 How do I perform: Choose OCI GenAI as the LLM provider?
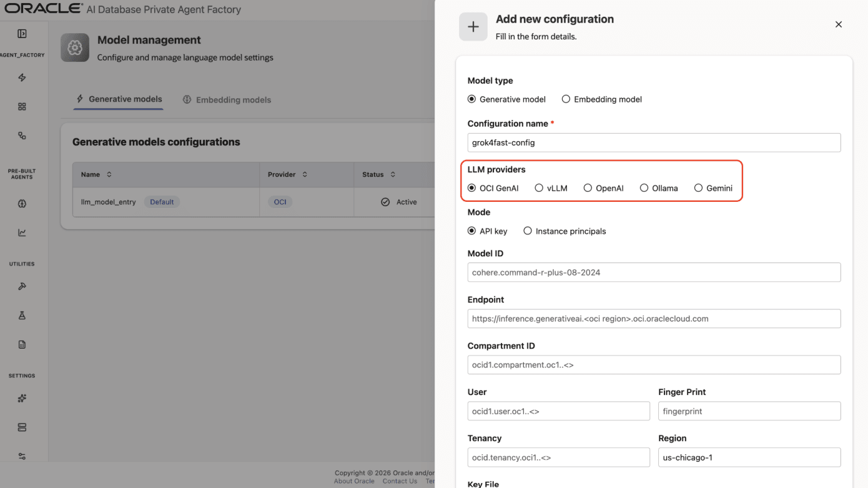point(471,188)
